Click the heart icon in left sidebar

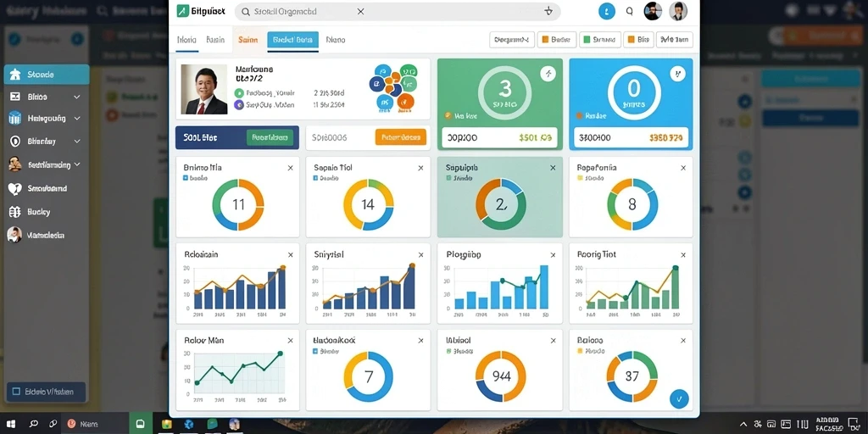click(15, 189)
